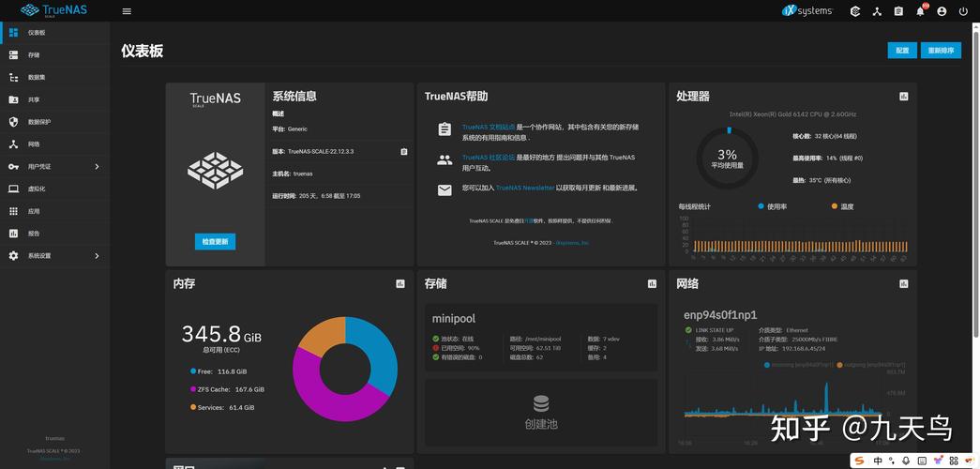Viewport: 980px width, 469px height.
Task: Open 网络 in the sidebar
Action: [55, 144]
